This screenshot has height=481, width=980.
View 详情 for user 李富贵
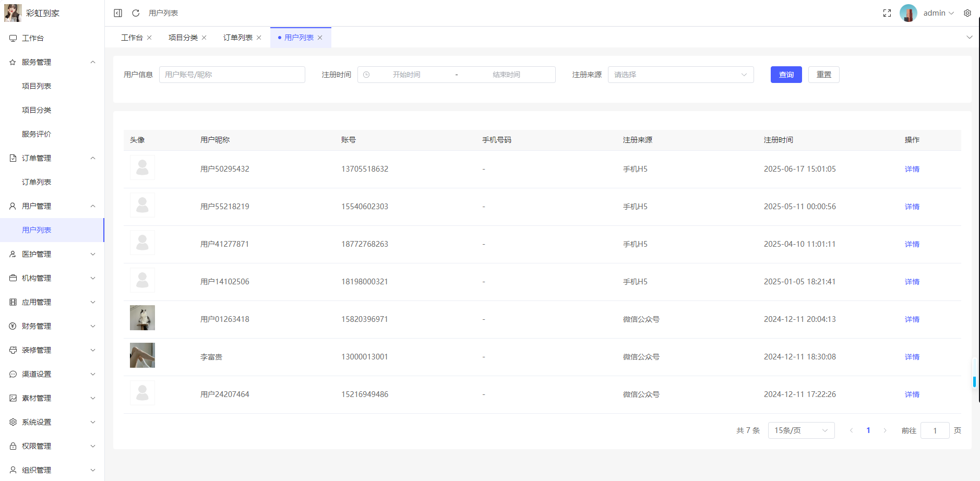tap(912, 357)
